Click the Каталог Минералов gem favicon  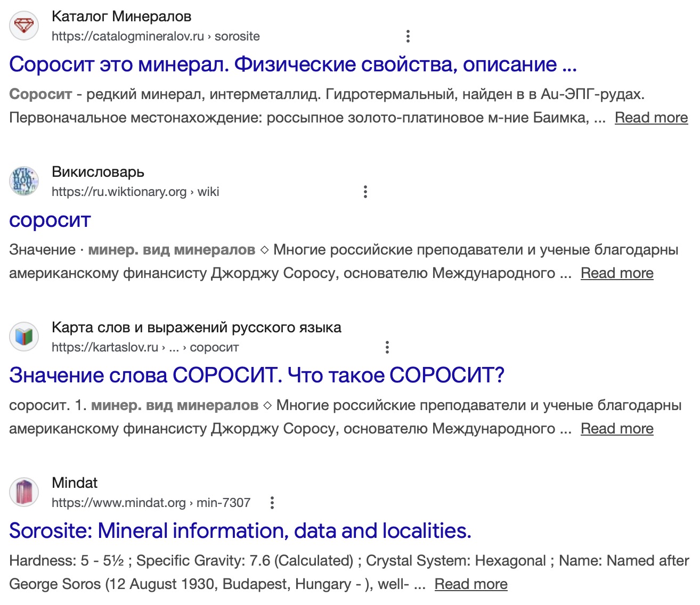click(24, 26)
